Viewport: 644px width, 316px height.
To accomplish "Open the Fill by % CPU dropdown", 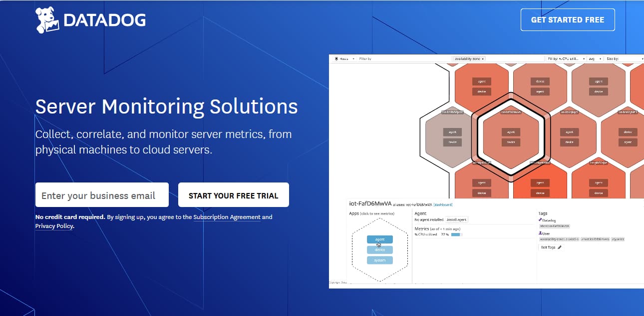I will coord(566,58).
